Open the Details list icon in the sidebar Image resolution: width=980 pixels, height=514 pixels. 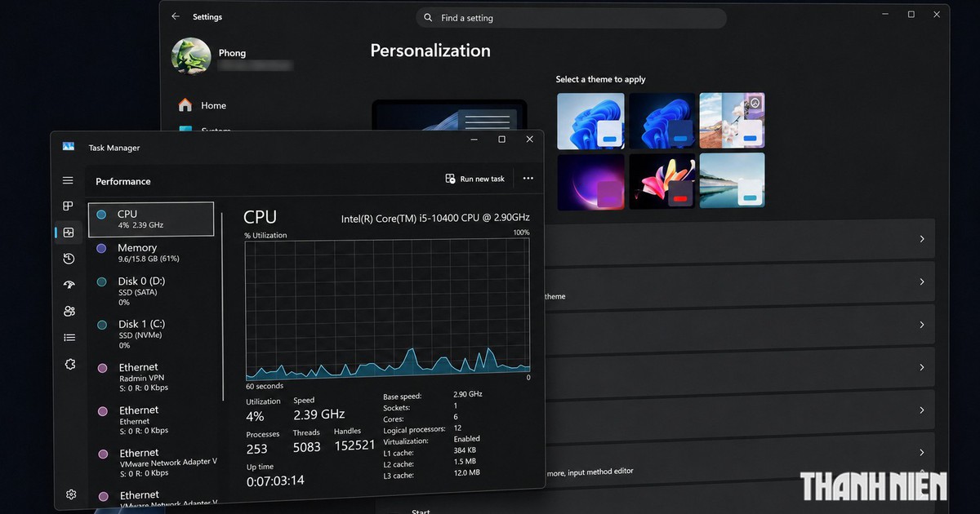[x=69, y=337]
